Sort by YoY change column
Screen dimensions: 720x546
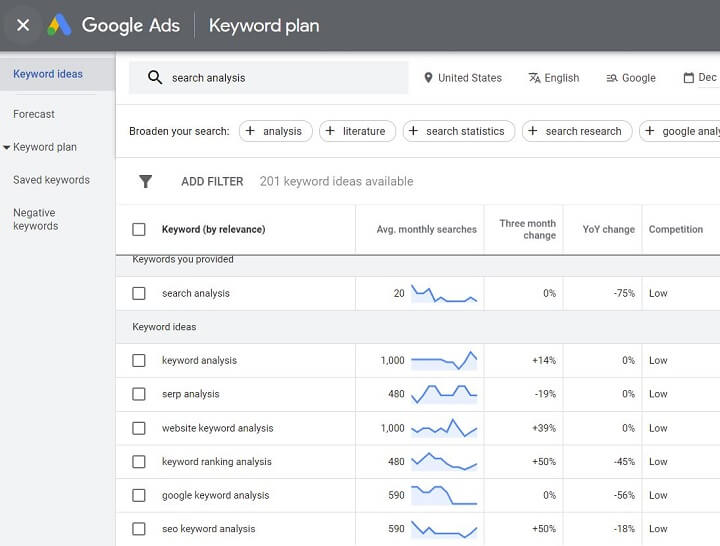[x=608, y=229]
